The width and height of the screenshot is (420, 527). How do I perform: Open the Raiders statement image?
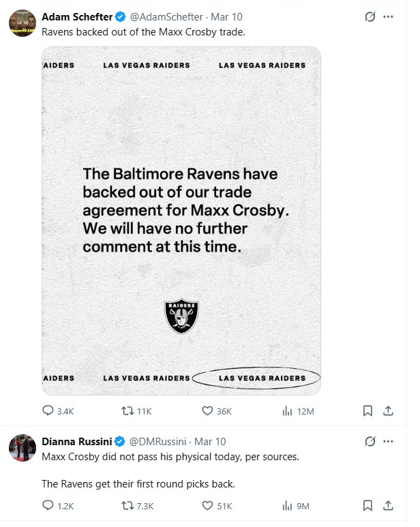[181, 220]
